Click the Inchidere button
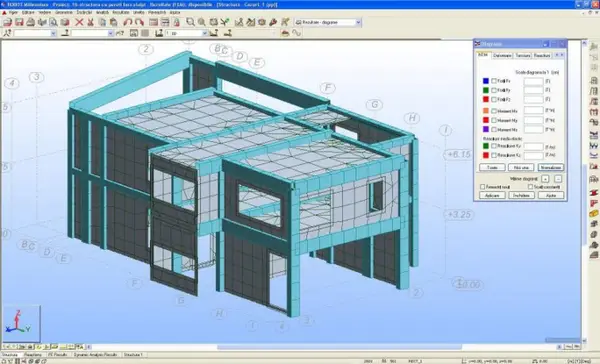Image resolution: width=600 pixels, height=364 pixels. (521, 195)
